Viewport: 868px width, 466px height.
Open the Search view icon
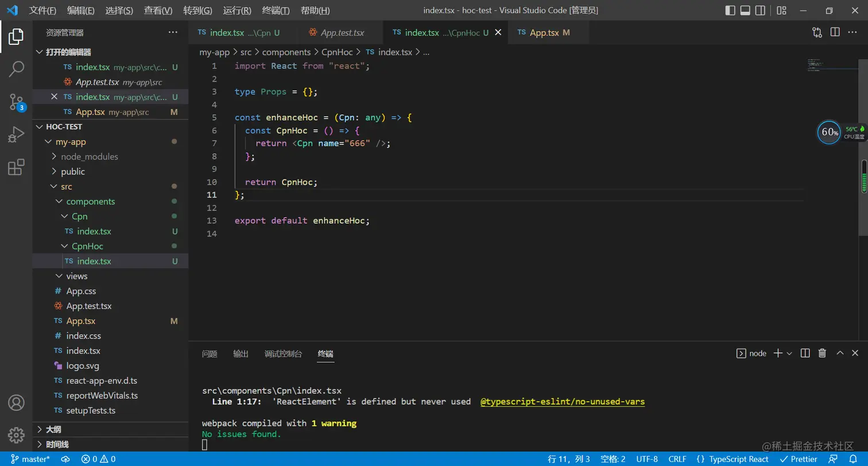click(x=16, y=69)
